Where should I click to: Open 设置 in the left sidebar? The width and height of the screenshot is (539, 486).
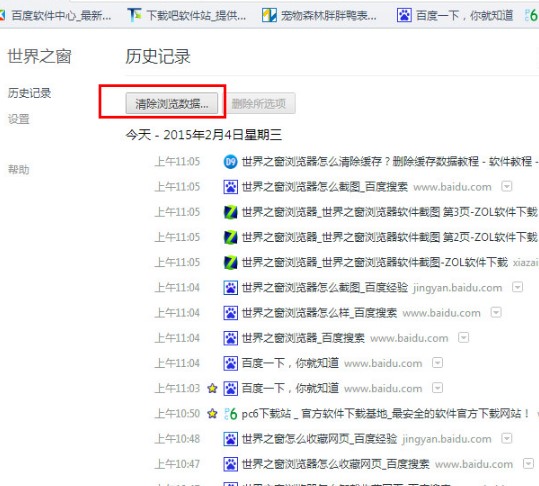coord(19,119)
